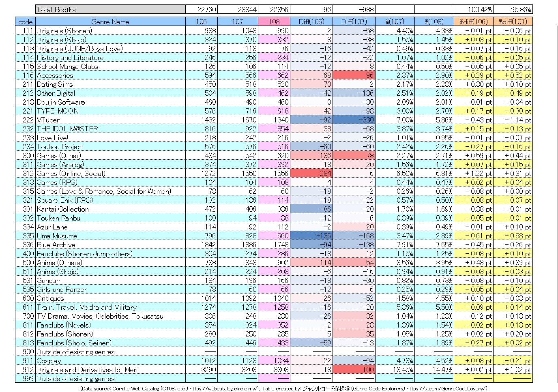Screen dimensions: 558x392
Task: Click the 'Accessories' genre name
Action: 55,75
